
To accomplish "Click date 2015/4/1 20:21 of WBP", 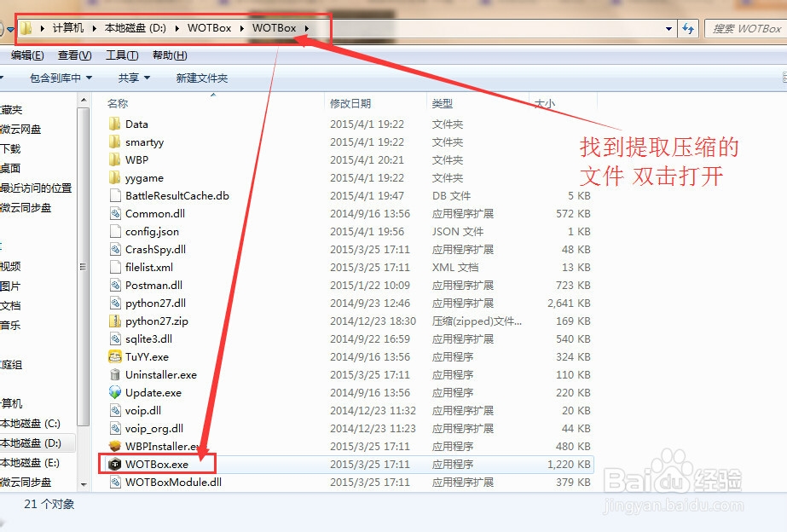I will pyautogui.click(x=367, y=159).
